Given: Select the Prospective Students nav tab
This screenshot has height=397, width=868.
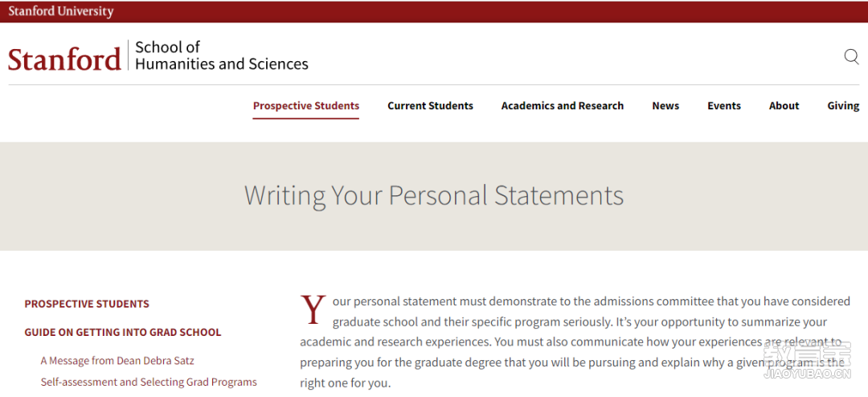Looking at the screenshot, I should point(305,106).
